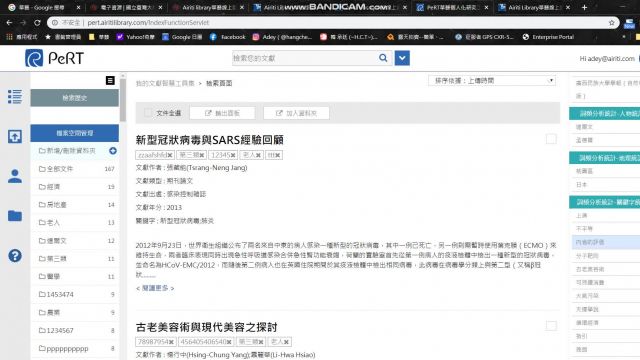Click the plus icon to add folder
The height and width of the screenshot is (360, 640).
click(113, 151)
